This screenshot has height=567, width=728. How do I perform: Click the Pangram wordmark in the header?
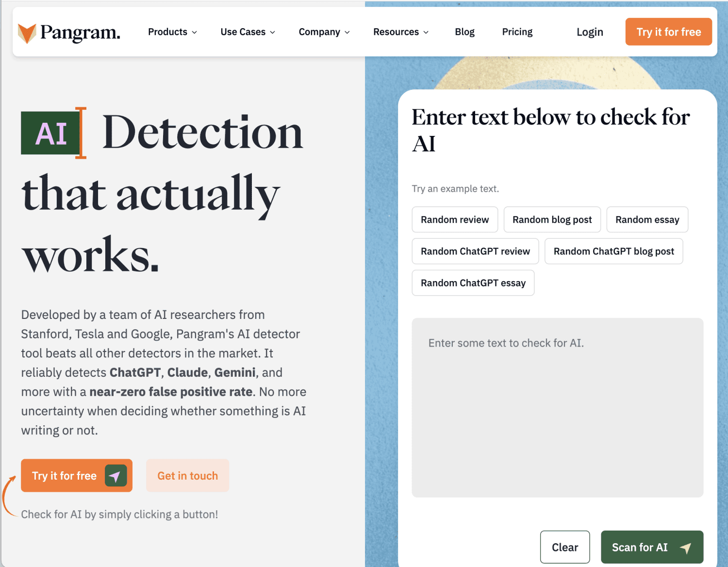80,33
